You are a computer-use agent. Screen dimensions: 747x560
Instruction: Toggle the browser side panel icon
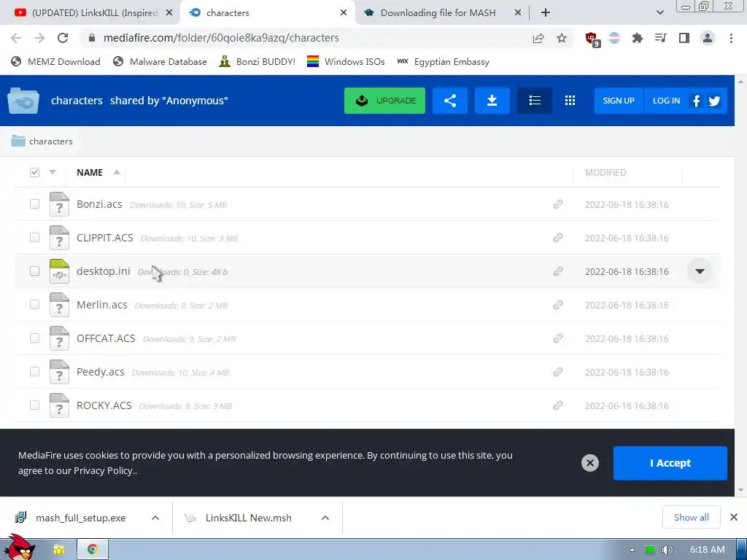(x=684, y=38)
